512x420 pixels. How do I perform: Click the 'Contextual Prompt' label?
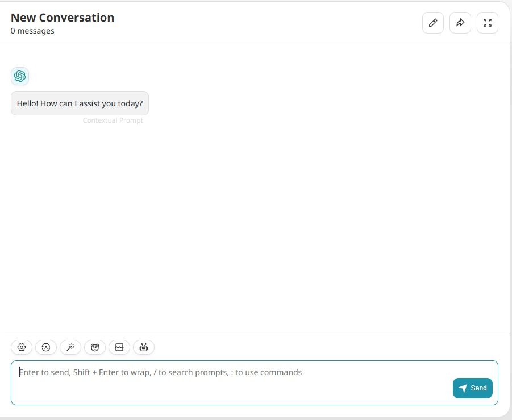[113, 120]
